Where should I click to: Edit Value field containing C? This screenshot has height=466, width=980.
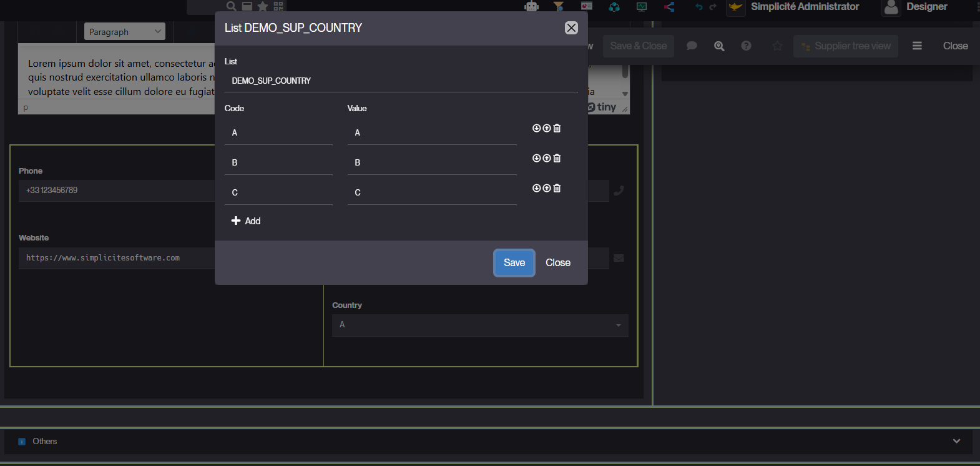(432, 192)
